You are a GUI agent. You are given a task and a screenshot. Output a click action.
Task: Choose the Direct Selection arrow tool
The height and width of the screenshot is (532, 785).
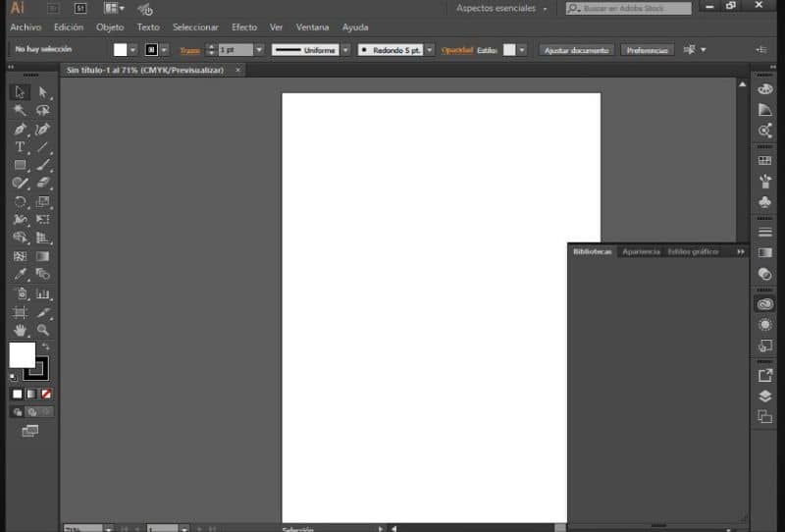tap(42, 92)
